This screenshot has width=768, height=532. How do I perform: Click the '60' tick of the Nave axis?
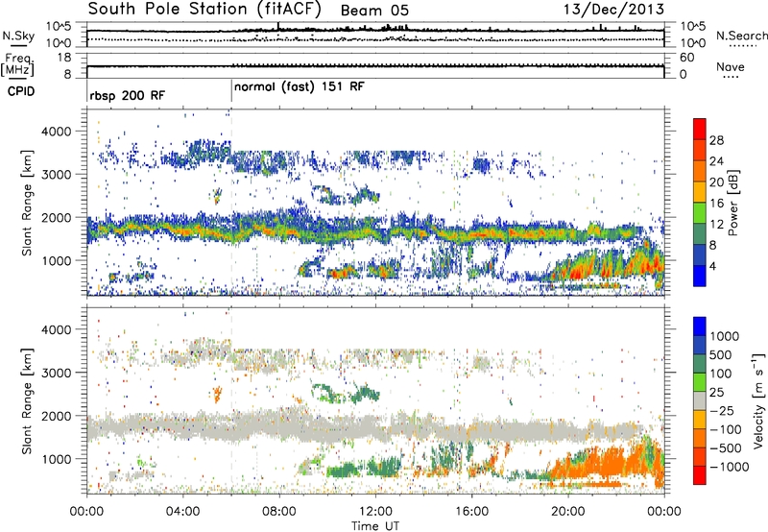point(687,58)
